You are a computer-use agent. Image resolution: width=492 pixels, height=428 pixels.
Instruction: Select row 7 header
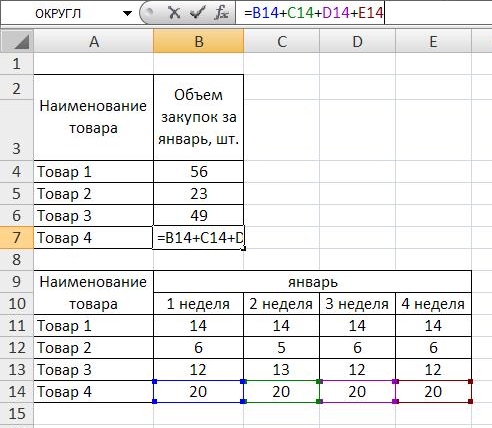[x=17, y=238]
